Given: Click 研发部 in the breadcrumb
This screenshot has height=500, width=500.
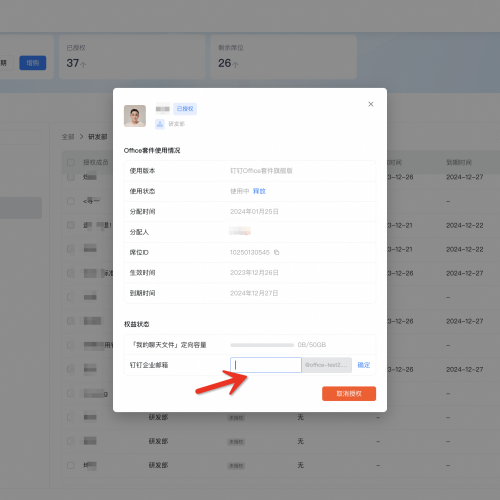Looking at the screenshot, I should click(98, 137).
